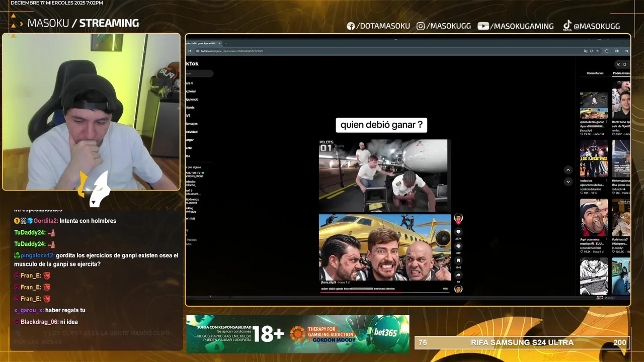644x362 pixels.
Task: Click the TikTok search field
Action: (199, 73)
